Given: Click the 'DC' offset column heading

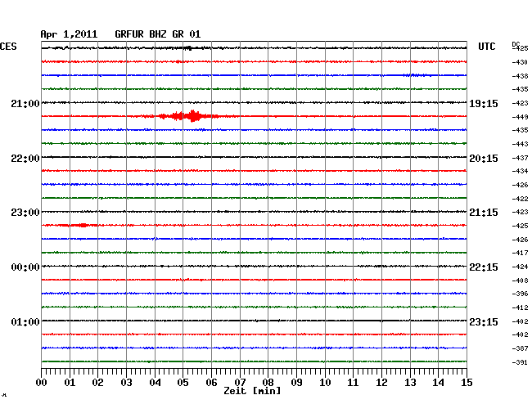Looking at the screenshot, I should point(516,44).
